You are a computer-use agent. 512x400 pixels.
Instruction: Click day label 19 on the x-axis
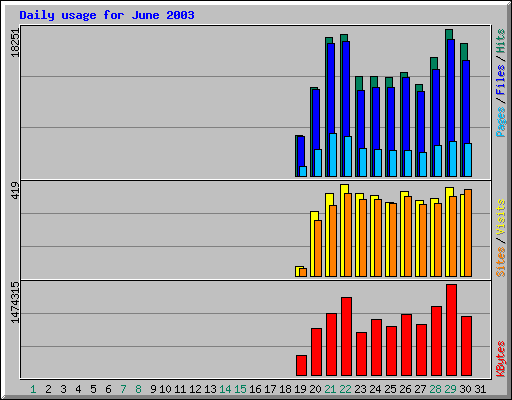point(300,389)
